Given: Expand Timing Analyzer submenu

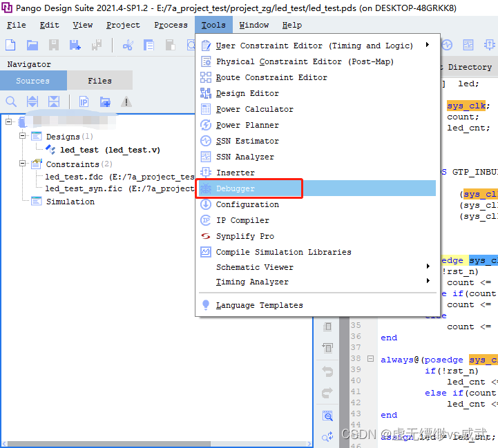Looking at the screenshot, I should point(317,282).
